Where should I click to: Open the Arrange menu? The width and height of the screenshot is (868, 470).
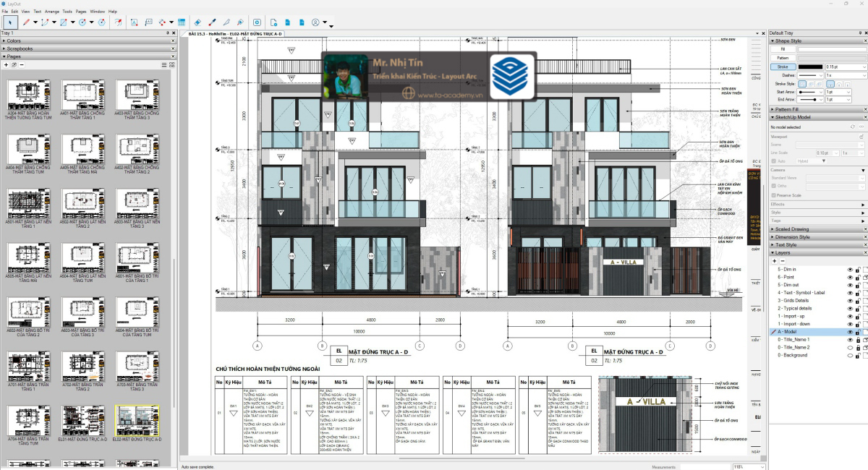tap(52, 12)
